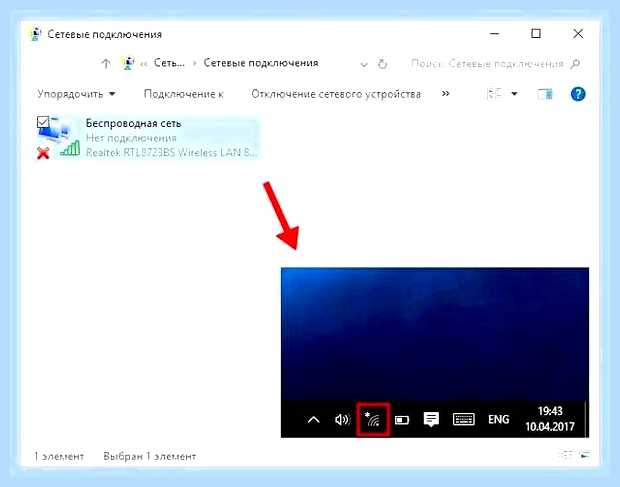Click Подключение к toolbar command
The image size is (620, 487).
pyautogui.click(x=183, y=94)
